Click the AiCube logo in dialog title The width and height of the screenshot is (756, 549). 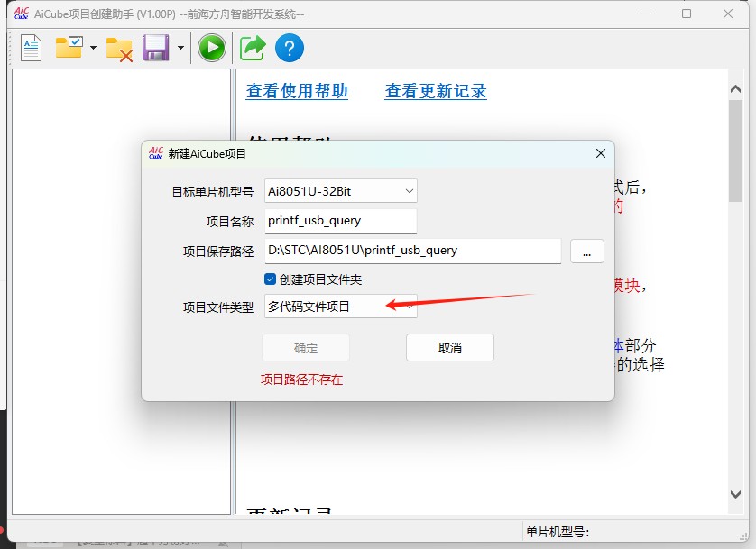pyautogui.click(x=156, y=153)
